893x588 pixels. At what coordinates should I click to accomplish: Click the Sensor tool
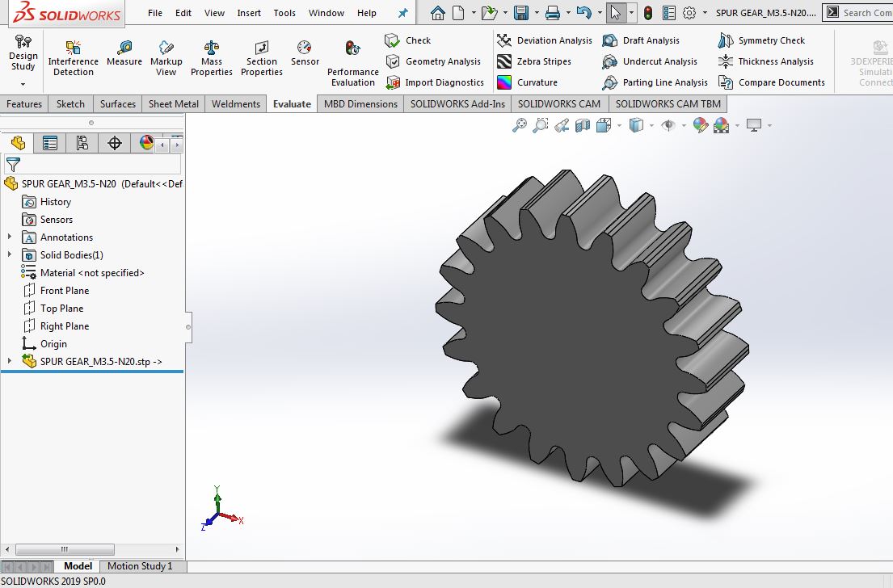click(x=305, y=53)
